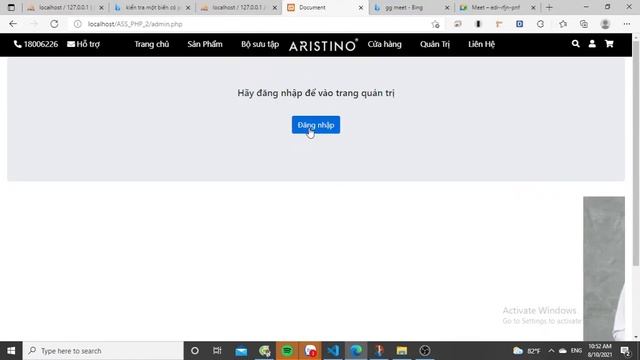This screenshot has height=360, width=640.
Task: Open the tab actions menu icon
Action: point(11,7)
